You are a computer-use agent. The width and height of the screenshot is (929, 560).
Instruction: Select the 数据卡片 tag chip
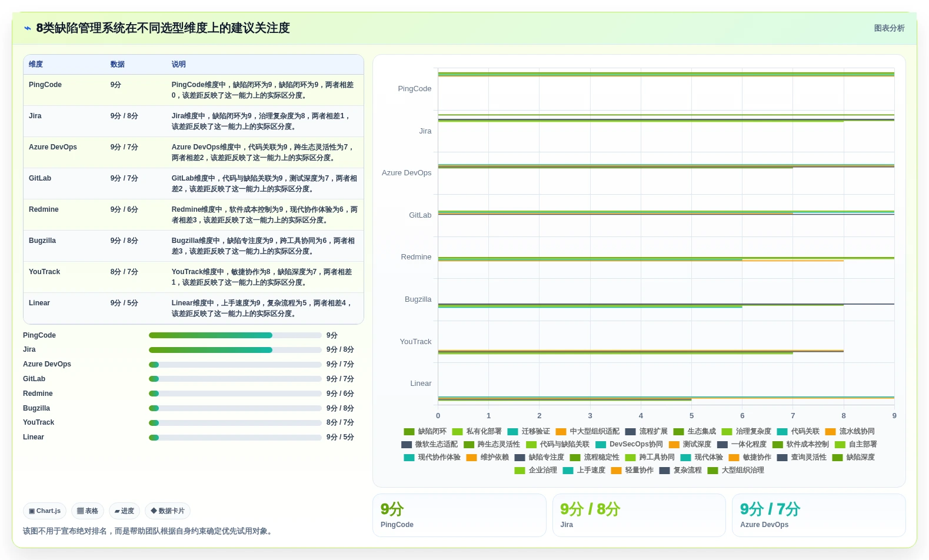point(168,511)
